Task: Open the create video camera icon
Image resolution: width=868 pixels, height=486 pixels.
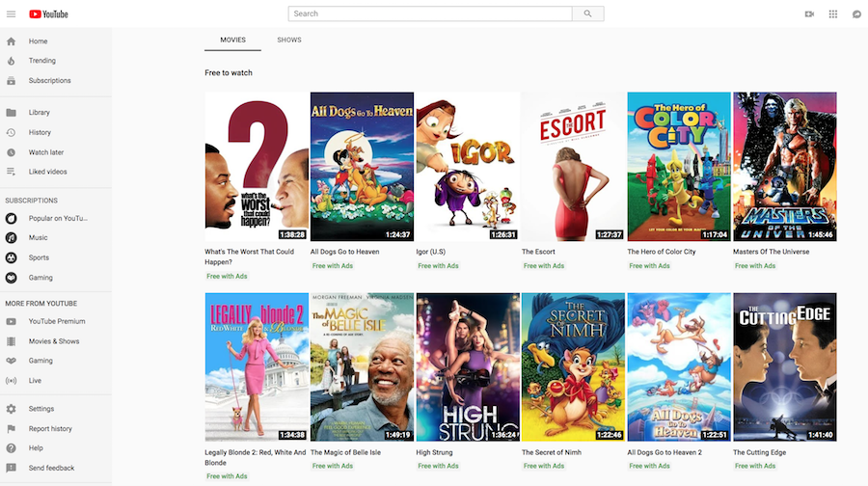Action: [x=809, y=14]
